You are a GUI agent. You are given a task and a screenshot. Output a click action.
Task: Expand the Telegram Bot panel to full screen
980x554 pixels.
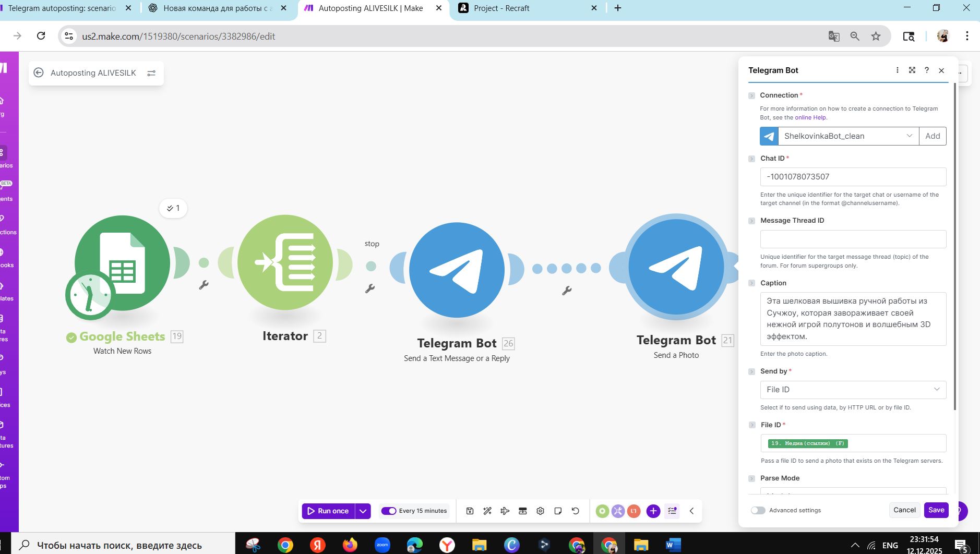(912, 70)
